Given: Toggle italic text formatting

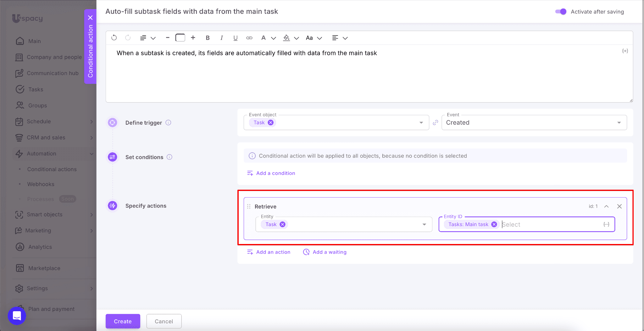Looking at the screenshot, I should pyautogui.click(x=222, y=38).
